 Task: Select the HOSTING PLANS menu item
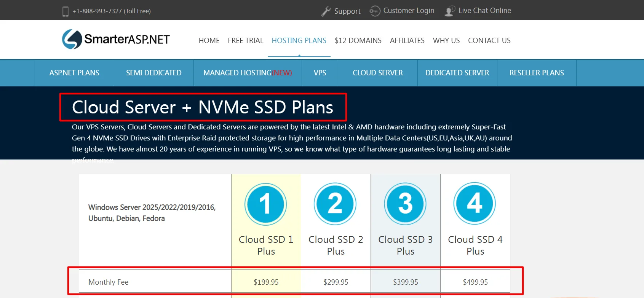299,40
